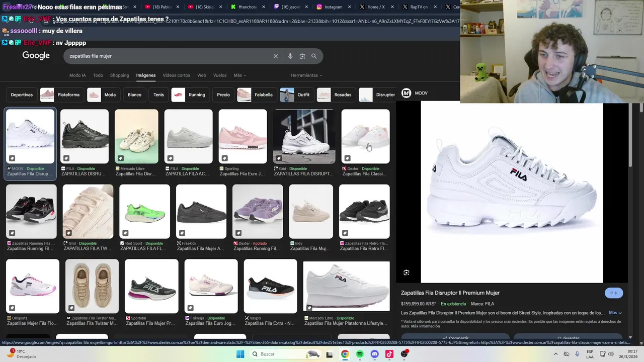This screenshot has width=644, height=362.
Task: Open the Freekick black Fila Mujer thumbnail
Action: click(201, 211)
